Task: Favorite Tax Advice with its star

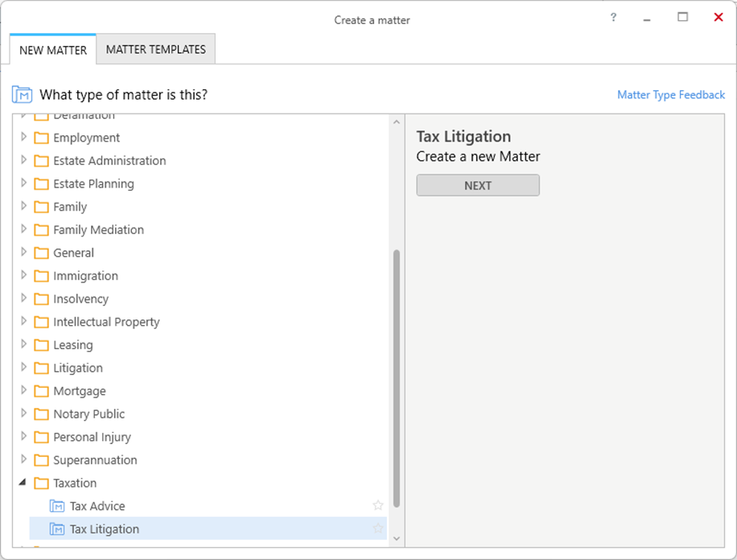Action: (378, 506)
